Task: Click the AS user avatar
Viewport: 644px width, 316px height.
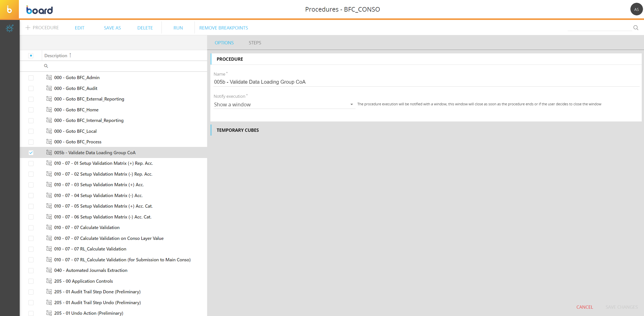Action: (x=636, y=10)
